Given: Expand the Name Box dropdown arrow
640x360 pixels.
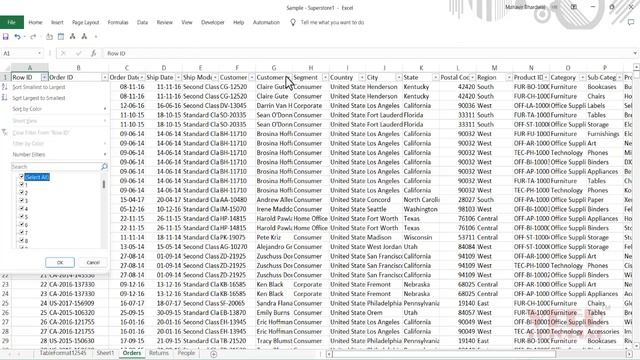Looking at the screenshot, I should pos(39,53).
